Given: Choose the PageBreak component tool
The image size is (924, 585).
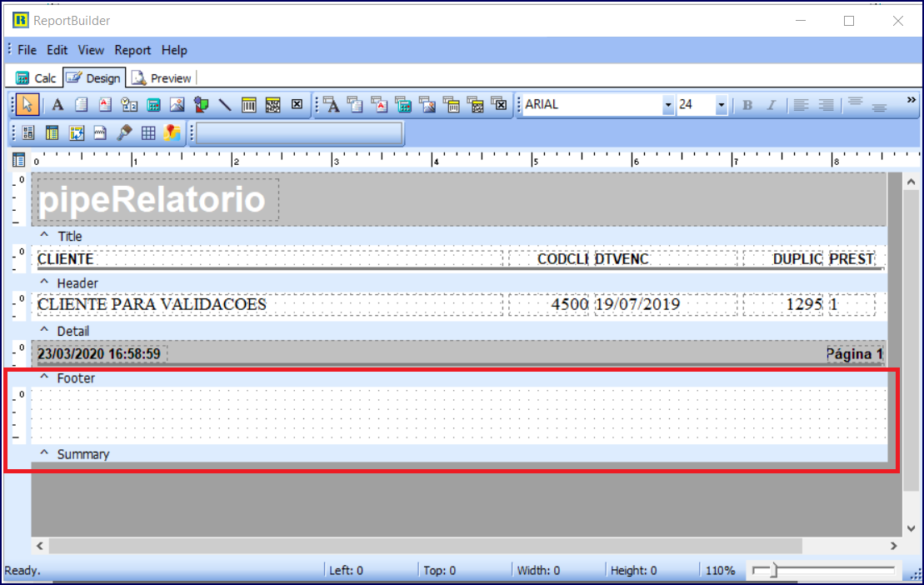Looking at the screenshot, I should [x=100, y=133].
